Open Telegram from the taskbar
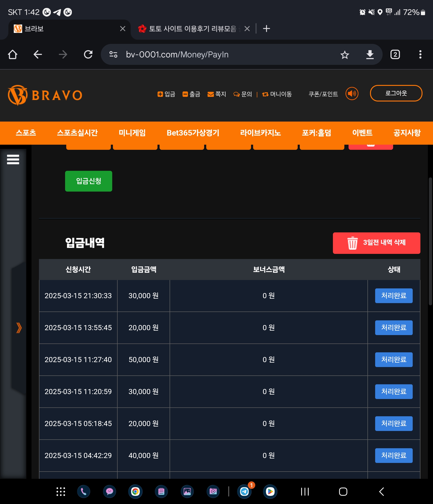This screenshot has height=504, width=433. pos(244,492)
